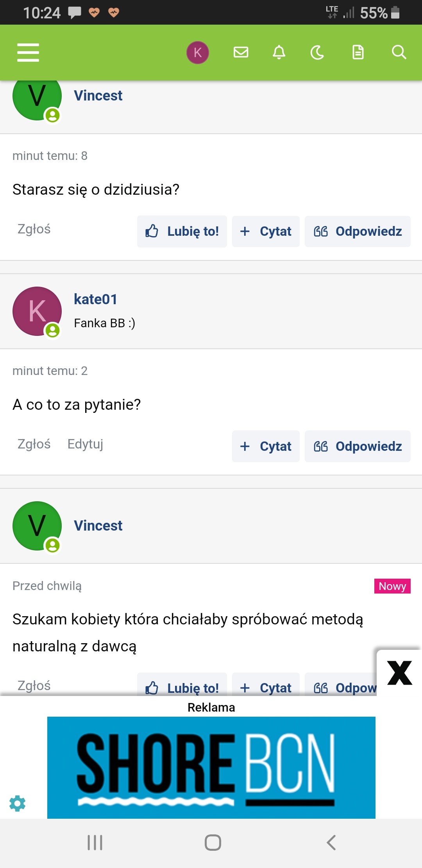Reply to Vincest's first post with Odpowiedz
This screenshot has height=868, width=422.
tap(358, 231)
